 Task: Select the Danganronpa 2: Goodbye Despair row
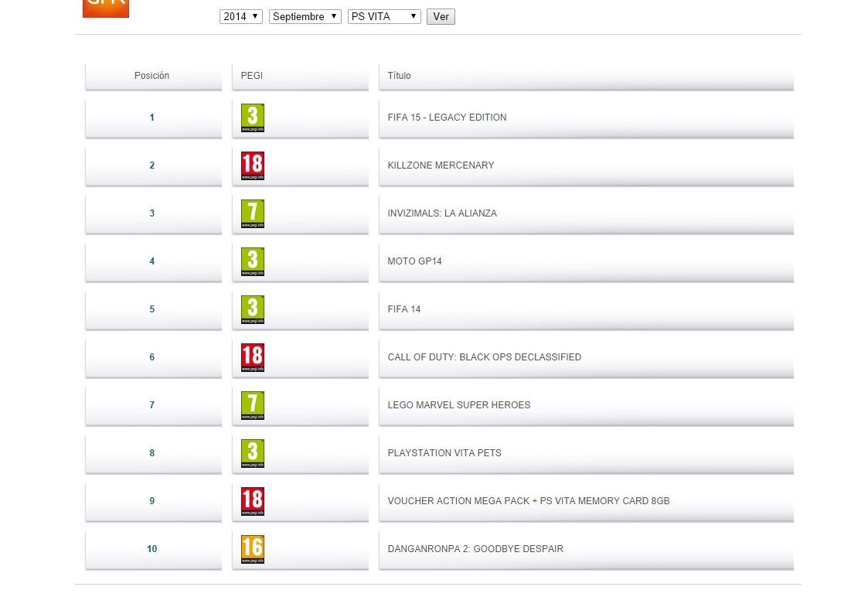[x=475, y=549]
